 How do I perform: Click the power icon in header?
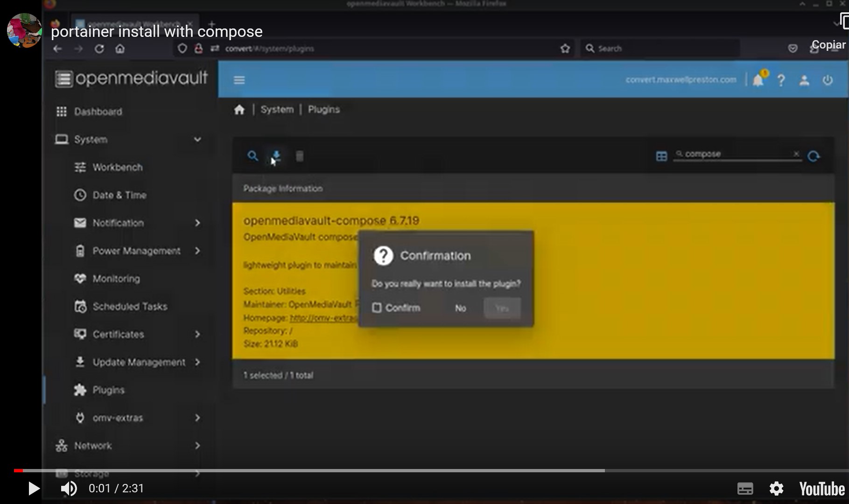pos(828,80)
